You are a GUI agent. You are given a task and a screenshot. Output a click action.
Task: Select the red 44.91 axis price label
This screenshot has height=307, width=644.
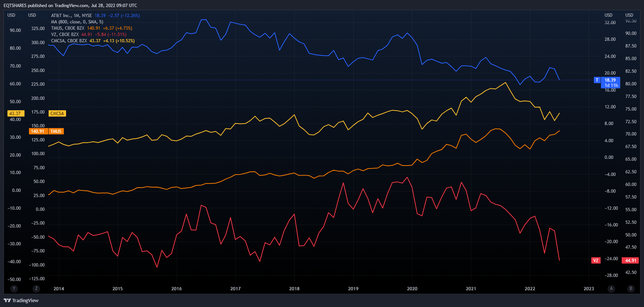click(x=631, y=261)
